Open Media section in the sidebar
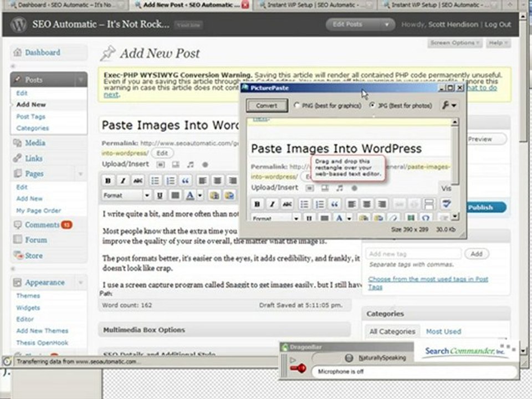Screen dimensions: 532x399 [x=35, y=143]
